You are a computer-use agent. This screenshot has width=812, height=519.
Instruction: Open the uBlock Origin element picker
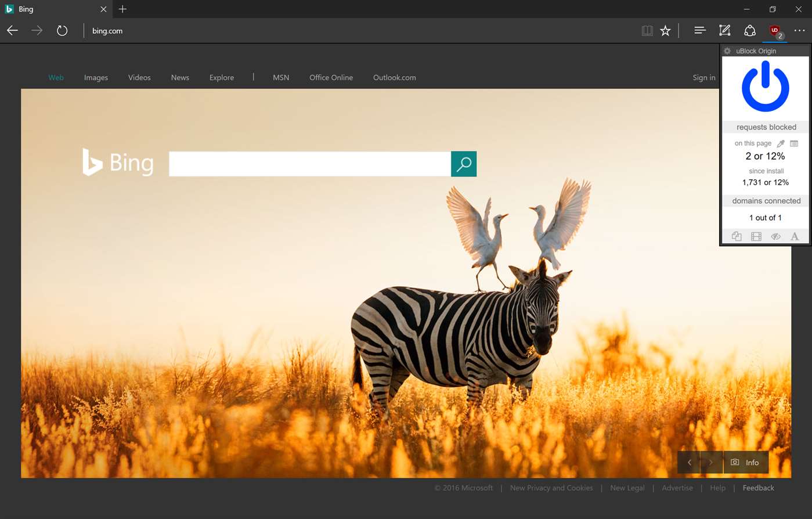781,143
